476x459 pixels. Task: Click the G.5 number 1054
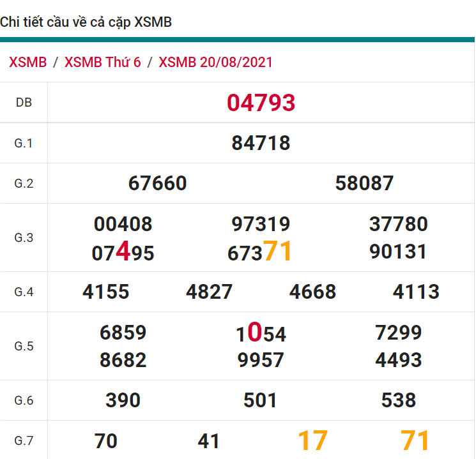261,333
